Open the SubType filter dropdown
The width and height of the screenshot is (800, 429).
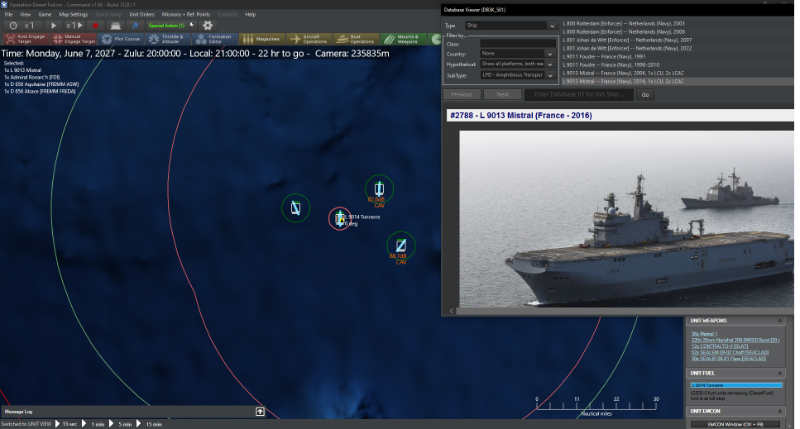[x=517, y=75]
